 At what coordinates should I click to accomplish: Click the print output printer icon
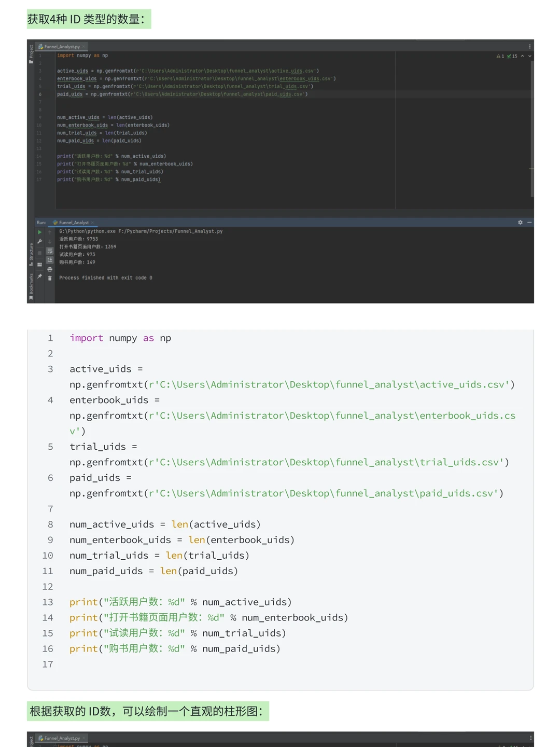click(x=50, y=269)
